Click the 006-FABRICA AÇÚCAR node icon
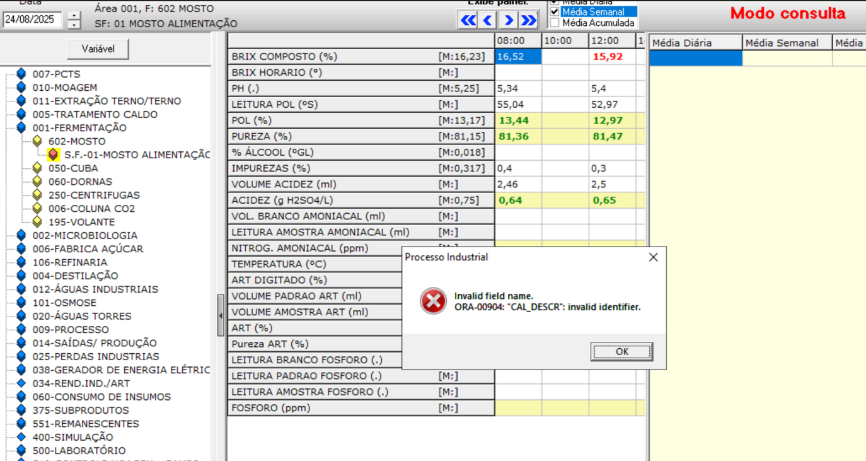The width and height of the screenshot is (866, 461). point(22,248)
